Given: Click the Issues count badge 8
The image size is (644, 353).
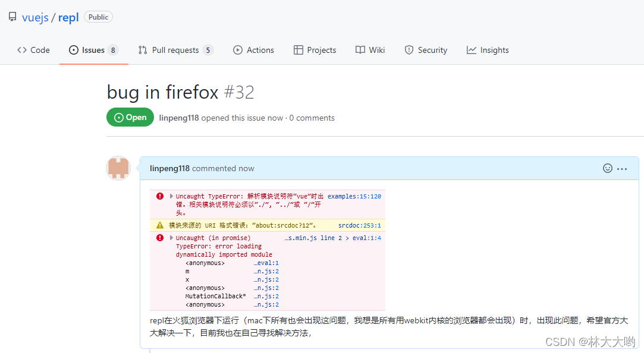Looking at the screenshot, I should pos(113,50).
